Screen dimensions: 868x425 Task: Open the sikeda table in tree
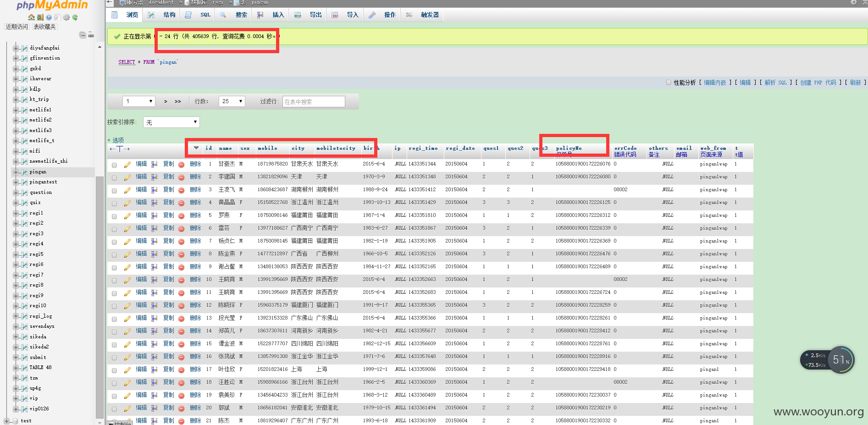38,337
